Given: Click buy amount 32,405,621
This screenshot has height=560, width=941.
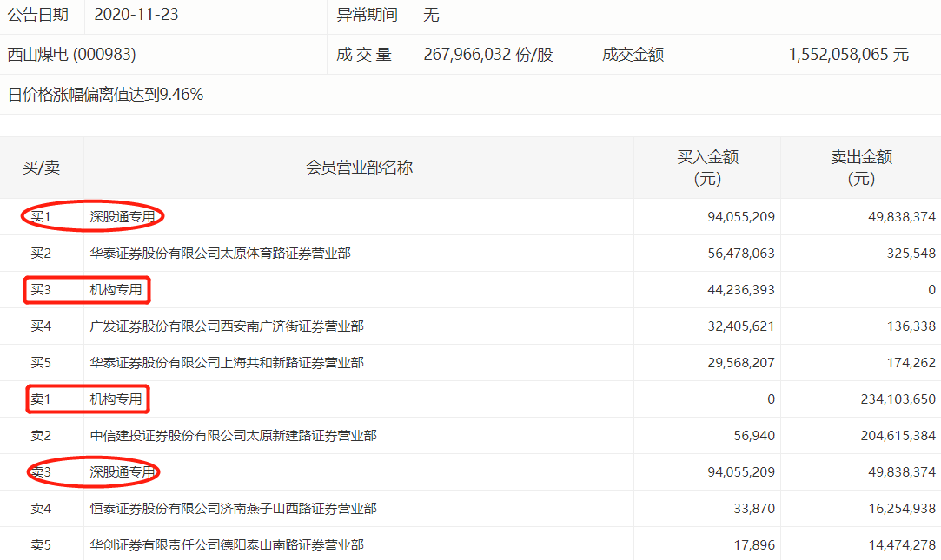Looking at the screenshot, I should tap(741, 326).
